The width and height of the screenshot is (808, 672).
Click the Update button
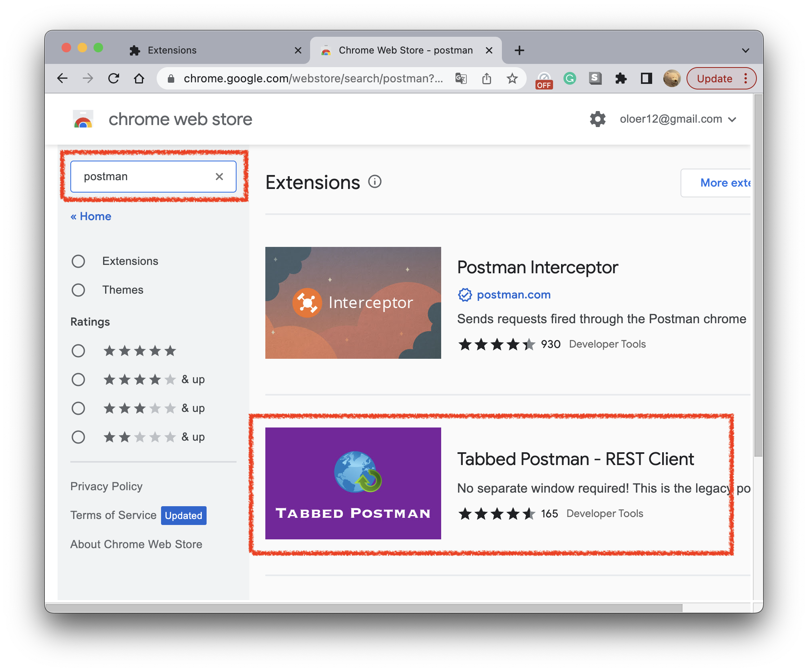pyautogui.click(x=714, y=78)
